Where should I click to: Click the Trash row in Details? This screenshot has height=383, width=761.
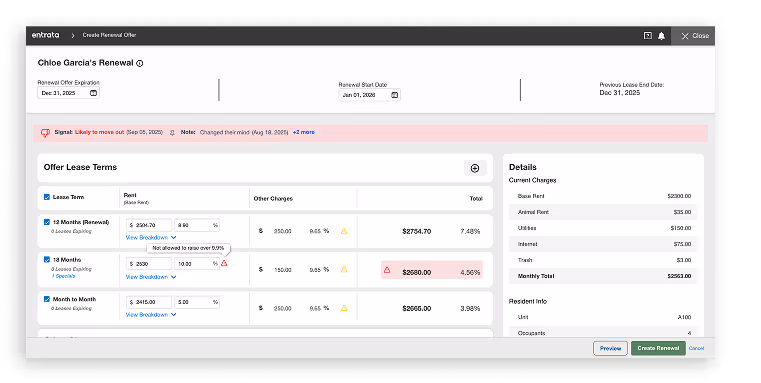tap(603, 260)
